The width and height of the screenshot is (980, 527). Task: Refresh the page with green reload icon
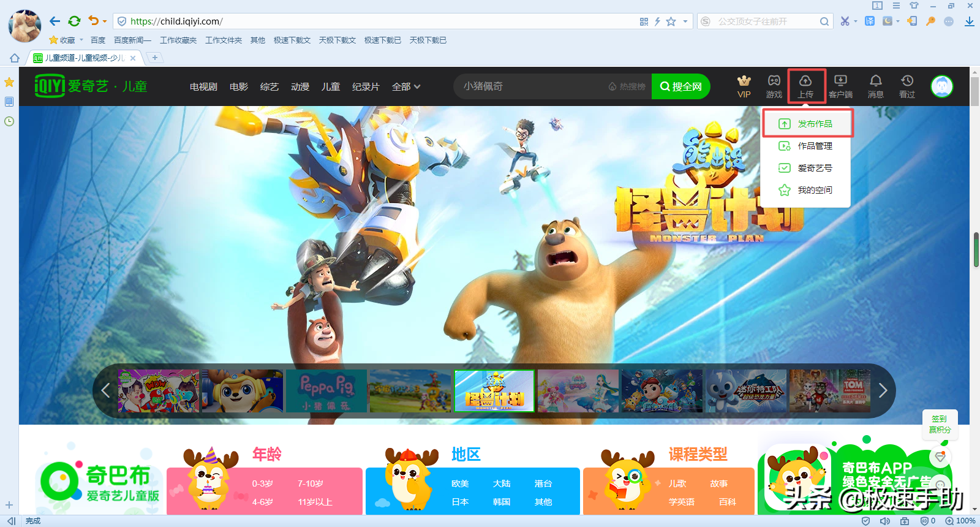[74, 21]
